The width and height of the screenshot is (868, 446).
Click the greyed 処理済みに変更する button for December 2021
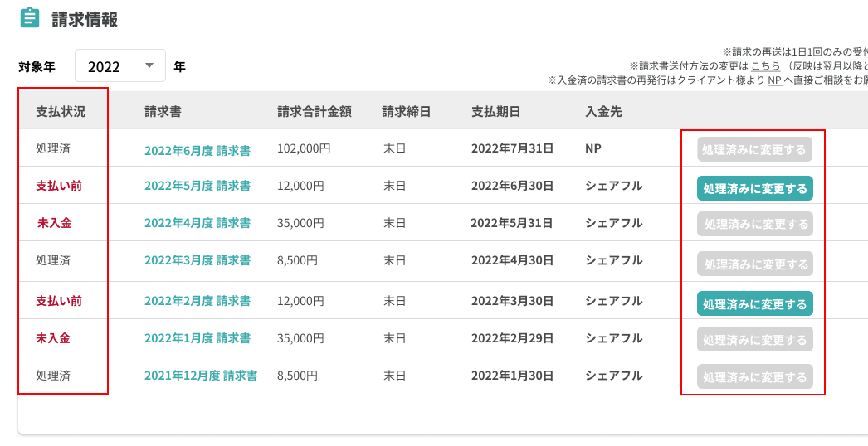click(x=754, y=377)
